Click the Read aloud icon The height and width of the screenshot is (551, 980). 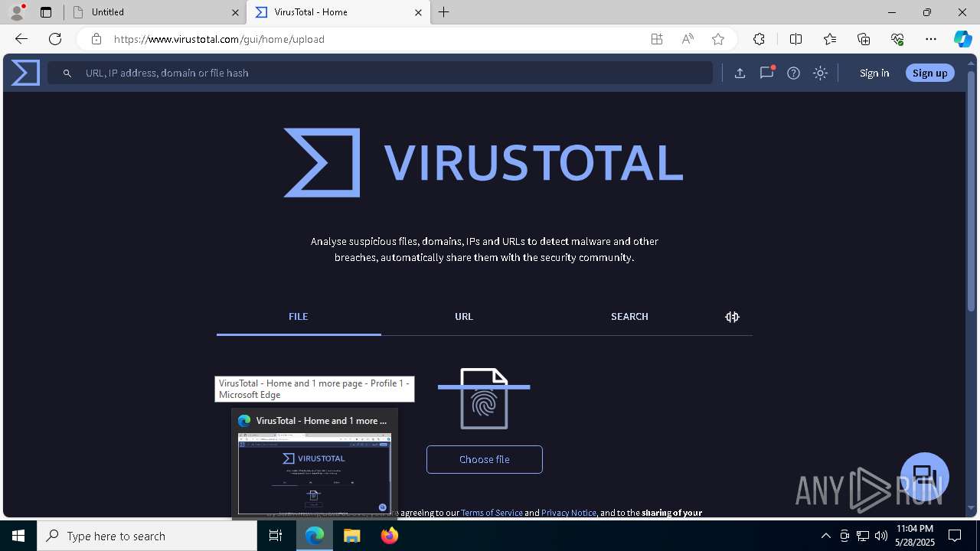[x=688, y=39]
